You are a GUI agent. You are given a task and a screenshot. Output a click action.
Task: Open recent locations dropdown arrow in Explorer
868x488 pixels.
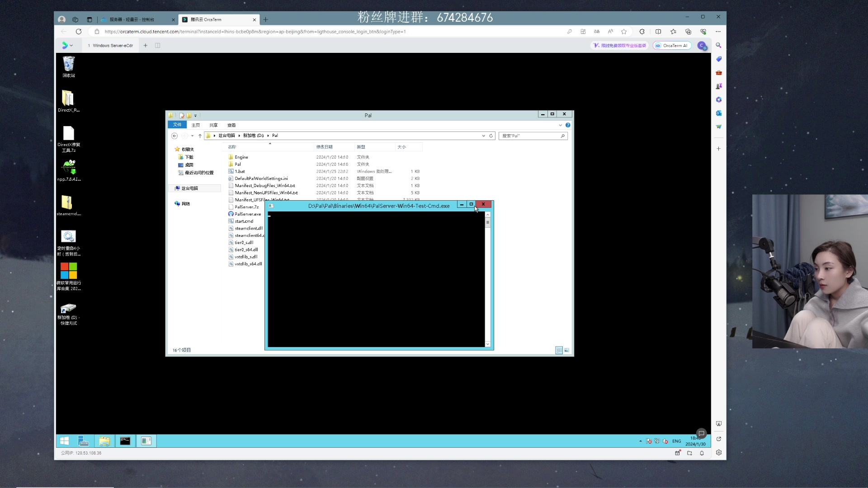pos(193,136)
